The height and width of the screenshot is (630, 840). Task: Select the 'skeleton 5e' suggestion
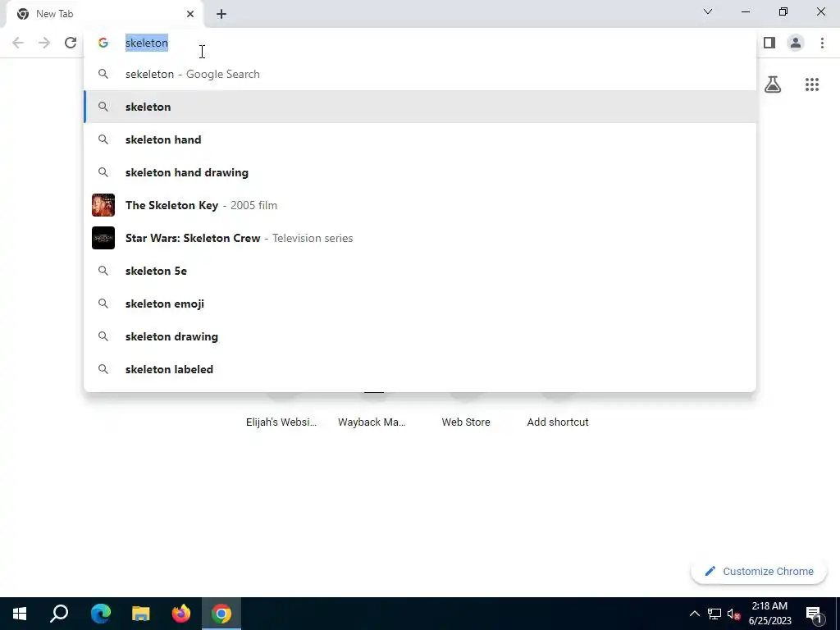tap(420, 271)
